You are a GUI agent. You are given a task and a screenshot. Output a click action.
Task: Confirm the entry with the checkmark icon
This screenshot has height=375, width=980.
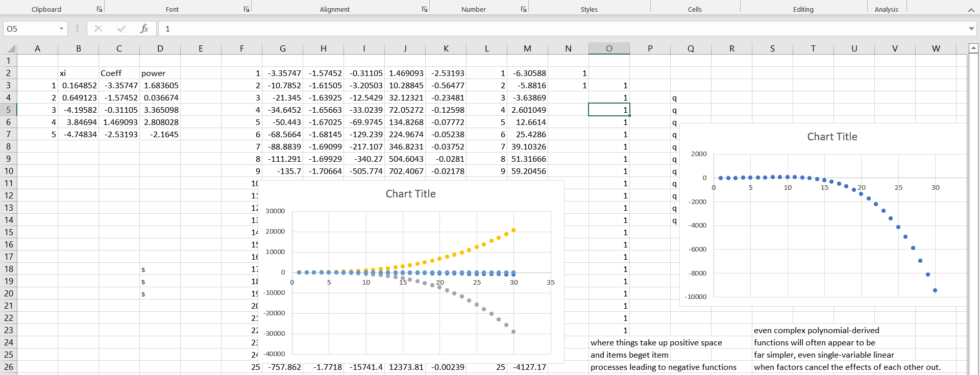tap(121, 29)
